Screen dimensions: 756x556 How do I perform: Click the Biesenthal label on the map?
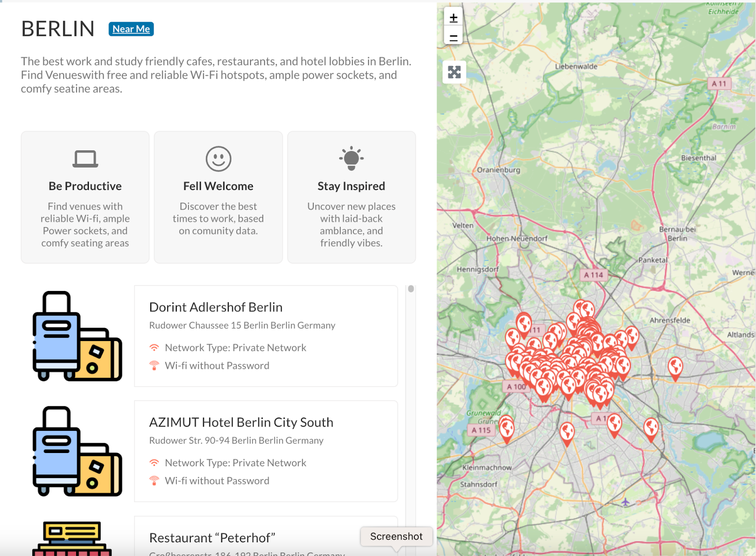[x=698, y=158]
